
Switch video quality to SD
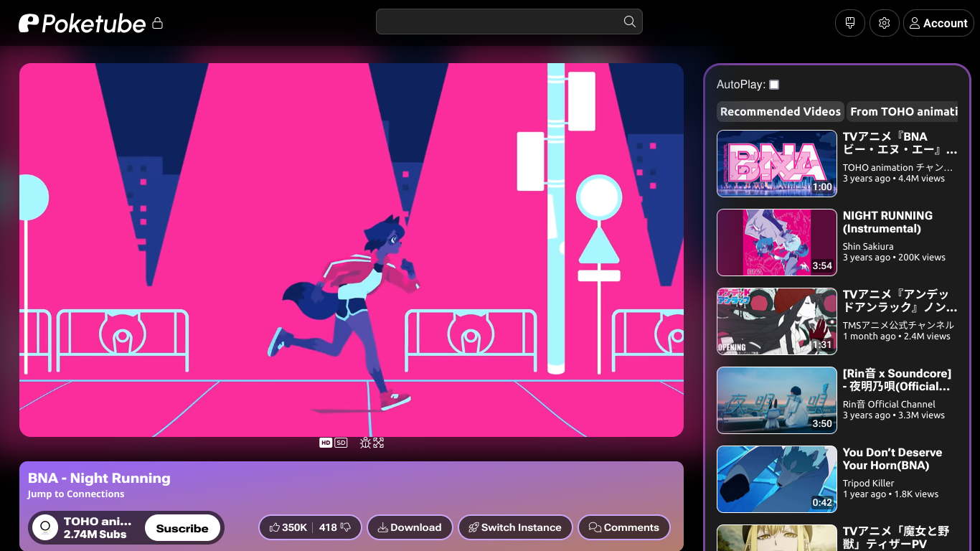[x=341, y=443]
